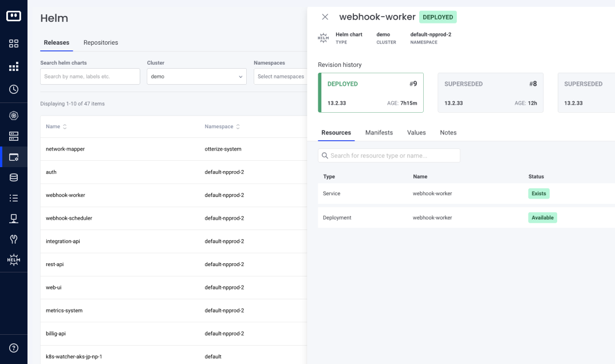Select the cut-off third SUPERSEDED revision card
Screen dimensions: 615x364
pyautogui.click(x=586, y=93)
